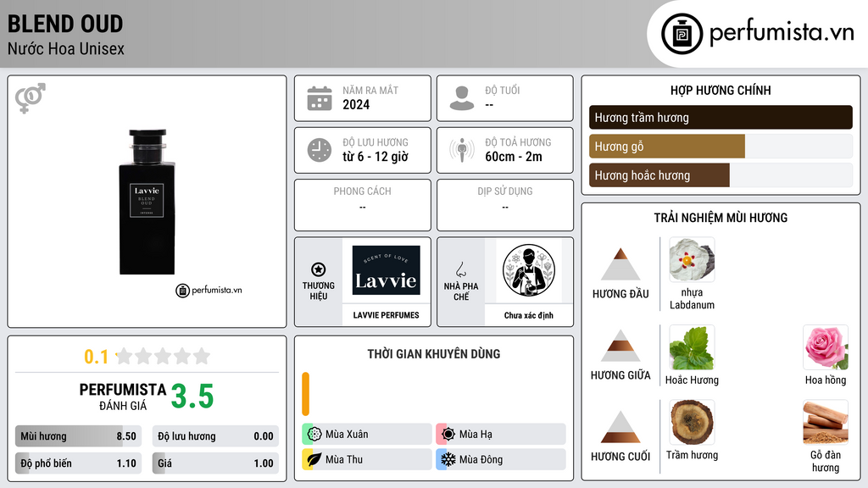Viewport: 868px width, 488px height.
Task: Click the five-star rating row
Action: tap(163, 356)
